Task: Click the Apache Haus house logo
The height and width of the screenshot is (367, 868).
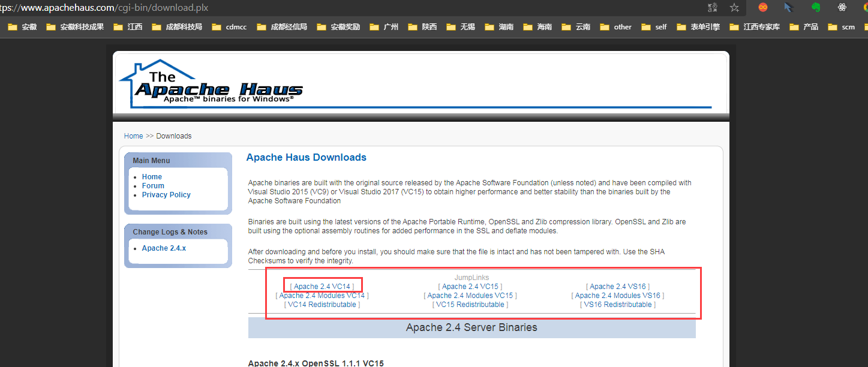Action: [x=211, y=83]
